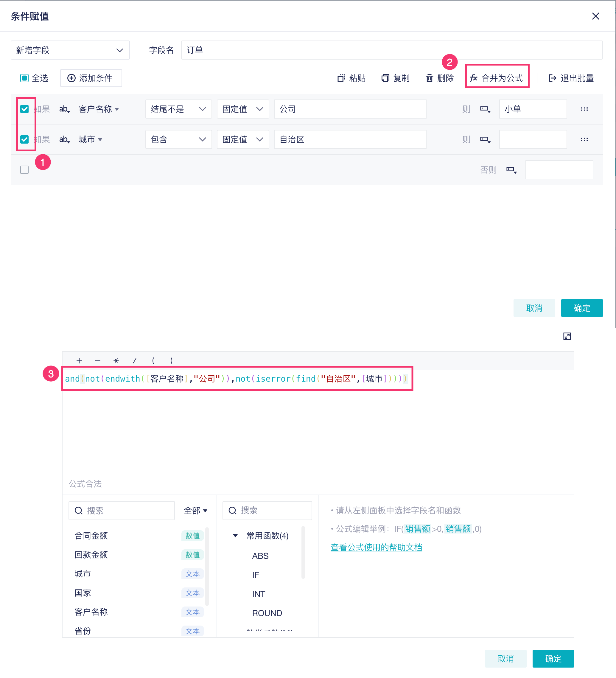Toggle the 全选 select-all checkbox
The height and width of the screenshot is (678, 616).
pos(24,78)
